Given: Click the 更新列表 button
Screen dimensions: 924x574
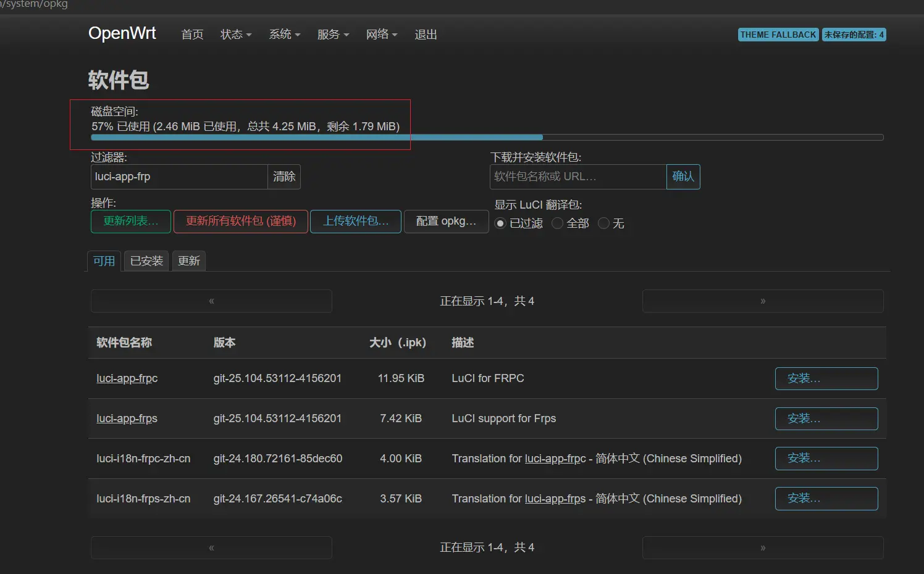Looking at the screenshot, I should click(131, 222).
